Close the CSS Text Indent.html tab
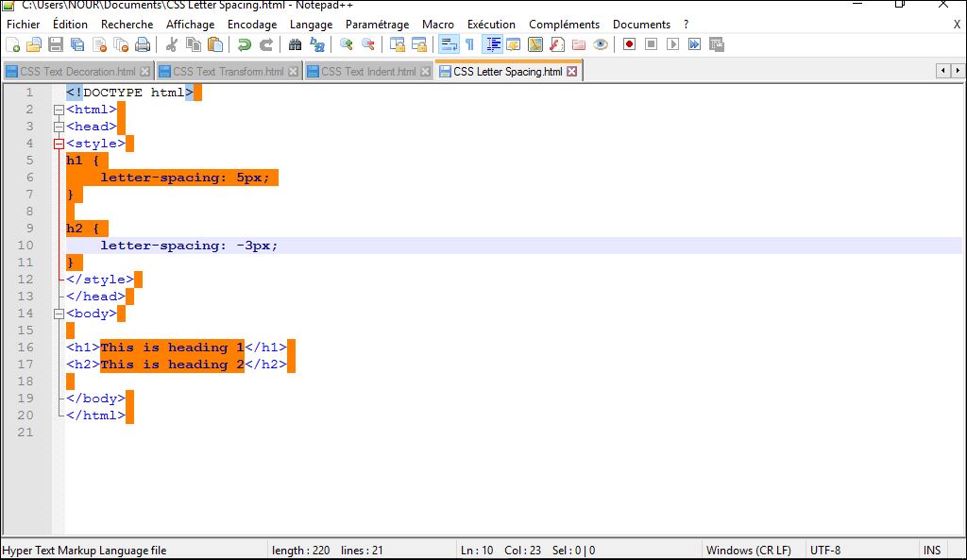Screen dimensions: 967x560 tap(426, 72)
